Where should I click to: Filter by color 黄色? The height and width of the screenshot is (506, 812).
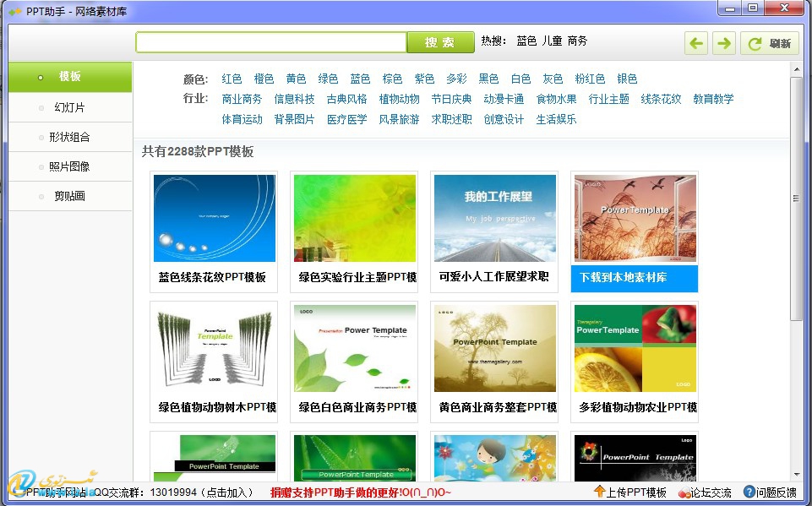coord(296,79)
